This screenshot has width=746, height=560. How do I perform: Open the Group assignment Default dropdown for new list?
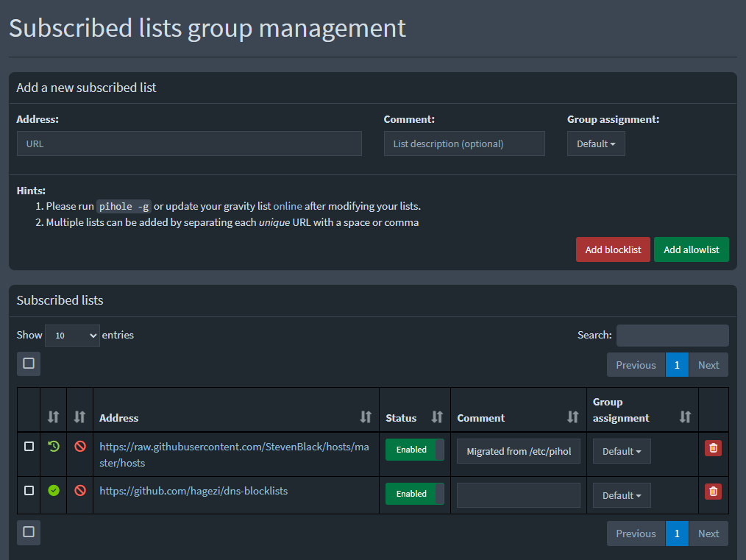(x=596, y=143)
